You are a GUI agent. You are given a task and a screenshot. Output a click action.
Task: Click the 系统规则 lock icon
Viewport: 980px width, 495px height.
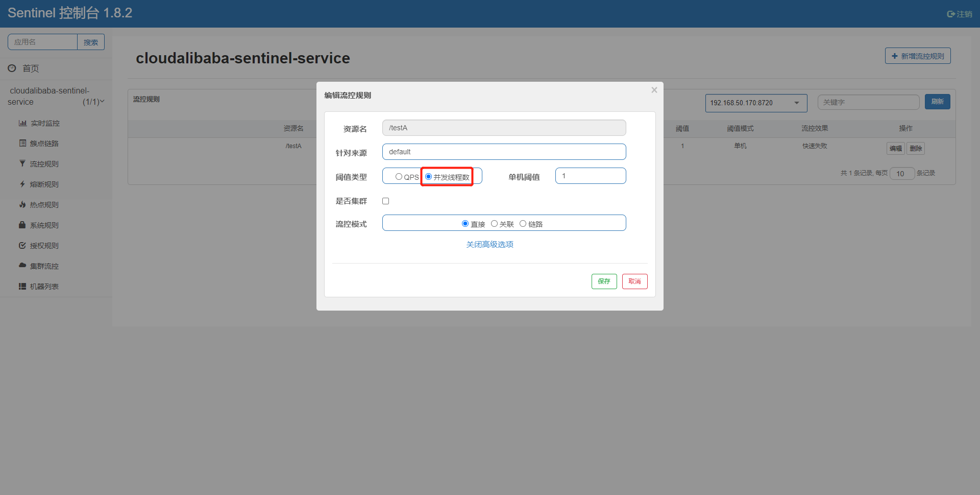[22, 225]
